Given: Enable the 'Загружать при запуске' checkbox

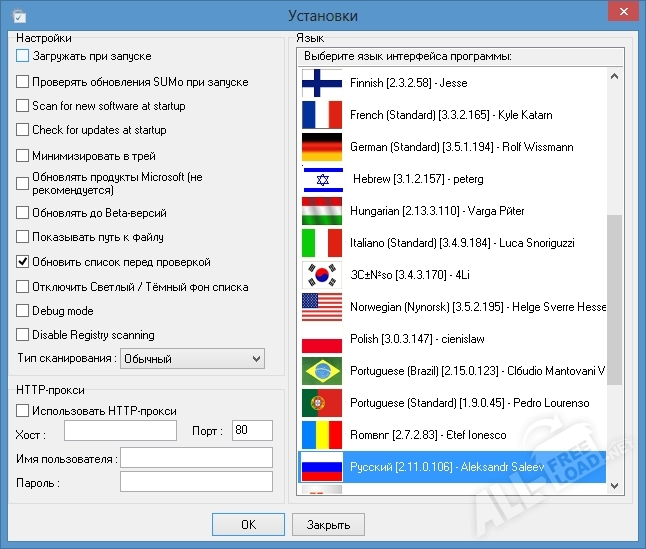Looking at the screenshot, I should (23, 57).
